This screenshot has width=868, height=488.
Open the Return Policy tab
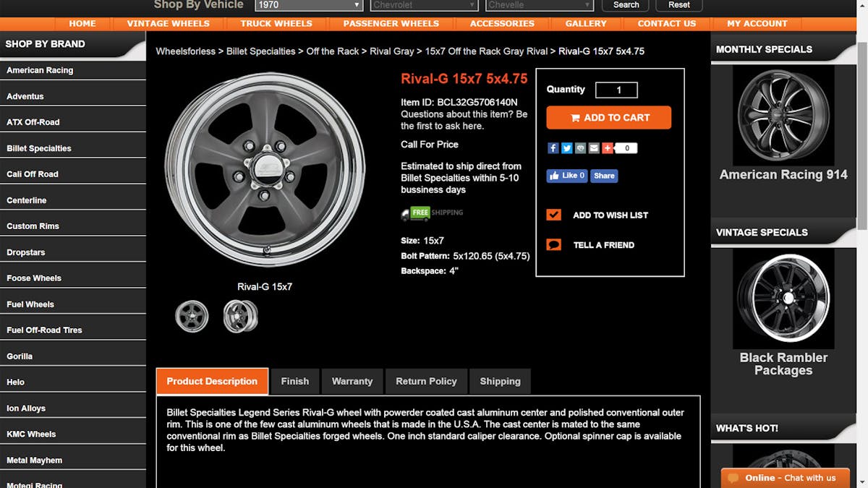426,381
